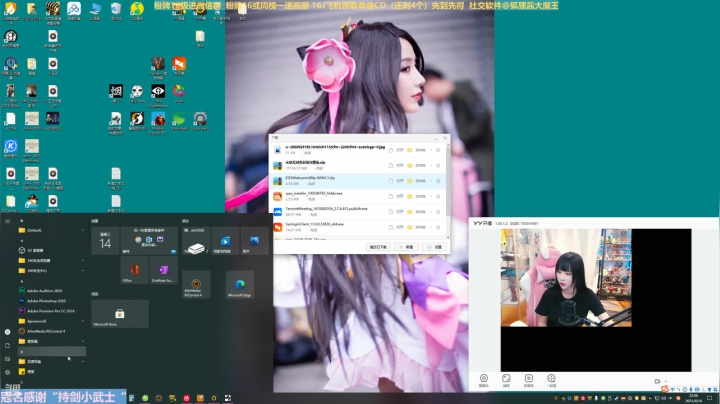Open the red taskbar app icon
The height and width of the screenshot is (404, 720).
click(x=186, y=398)
